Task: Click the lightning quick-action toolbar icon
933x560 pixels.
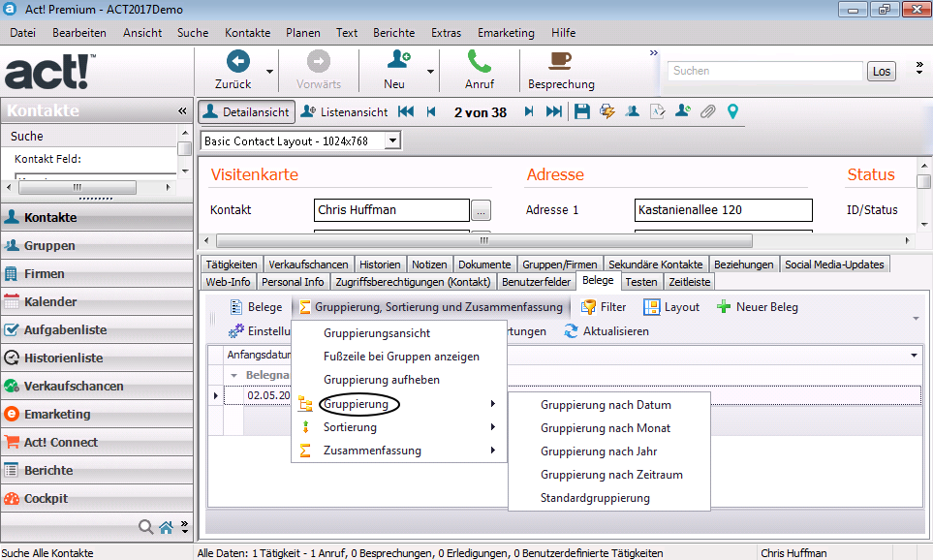Action: pos(606,111)
